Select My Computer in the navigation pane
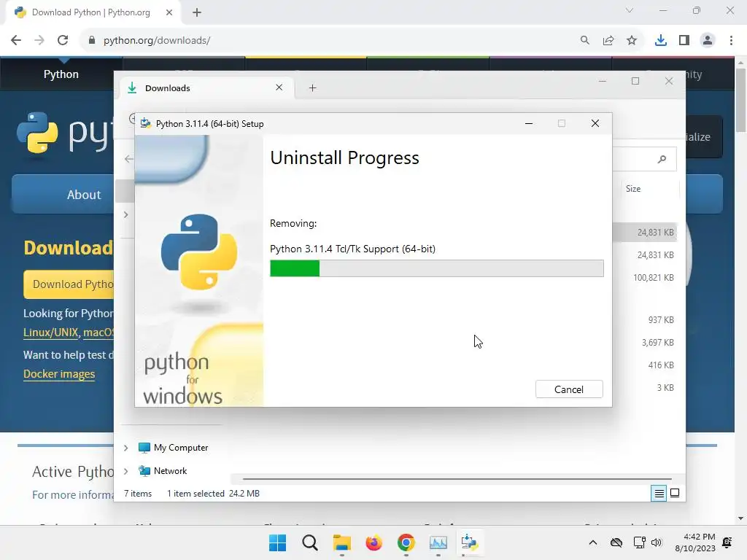 pyautogui.click(x=174, y=448)
